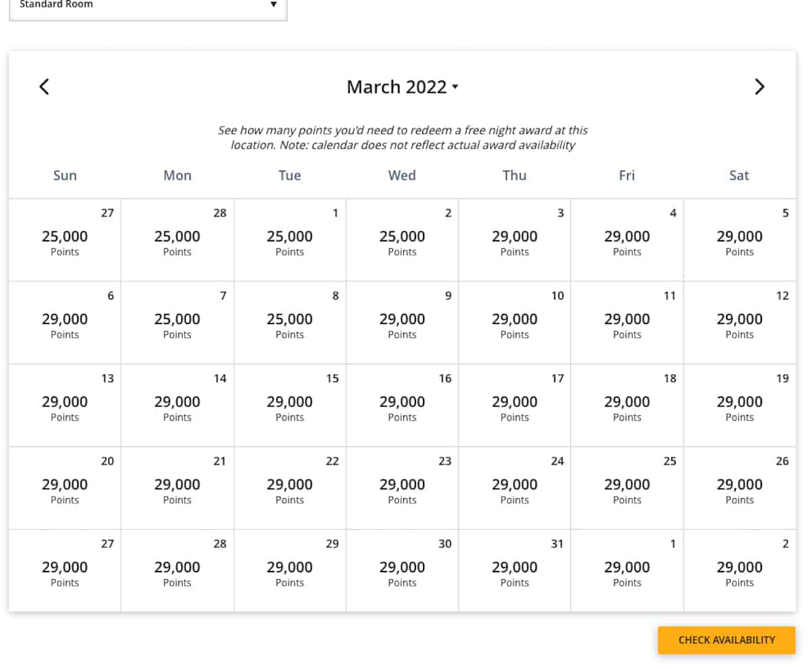Select March 24 date cell
The height and width of the screenshot is (669, 812).
point(514,488)
